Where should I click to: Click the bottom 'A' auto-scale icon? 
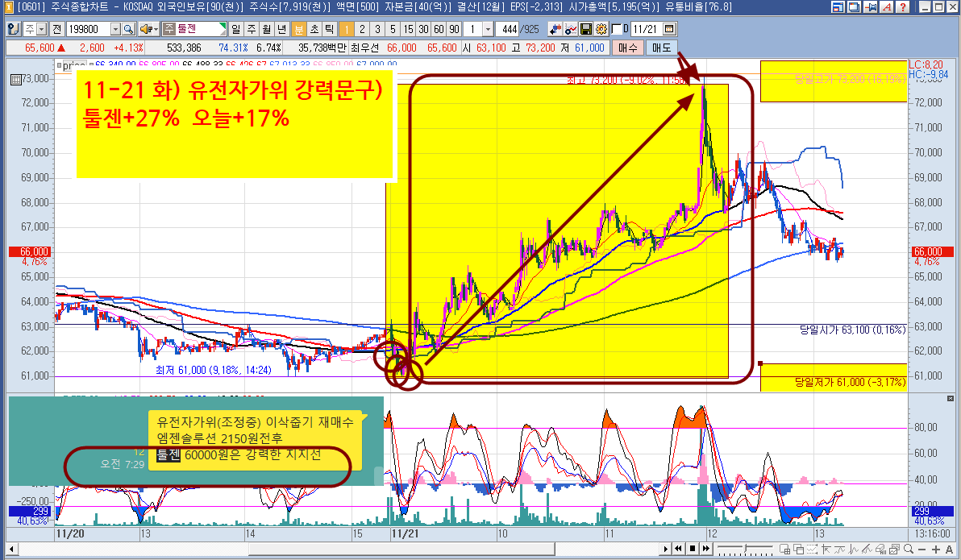point(950,549)
